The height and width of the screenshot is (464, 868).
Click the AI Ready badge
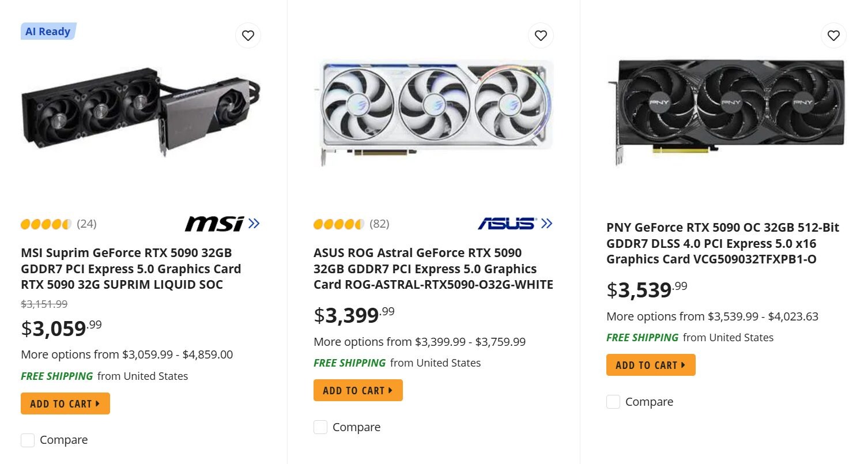48,32
